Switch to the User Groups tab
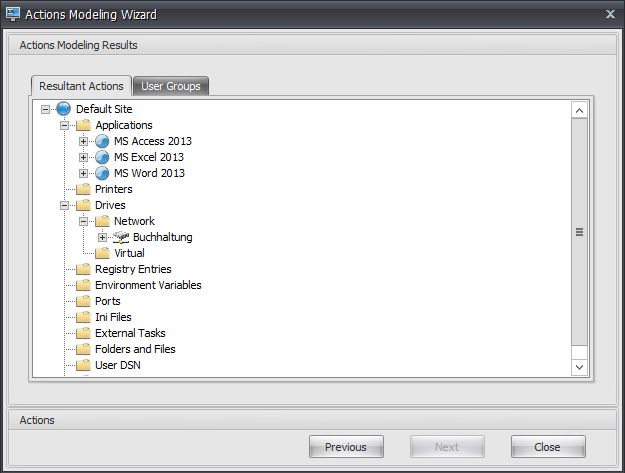Screen dimensions: 625x473 [x=171, y=86]
